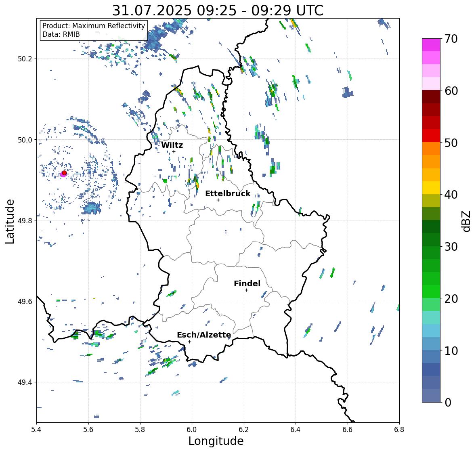Click the Wiltz station label

pyautogui.click(x=172, y=145)
